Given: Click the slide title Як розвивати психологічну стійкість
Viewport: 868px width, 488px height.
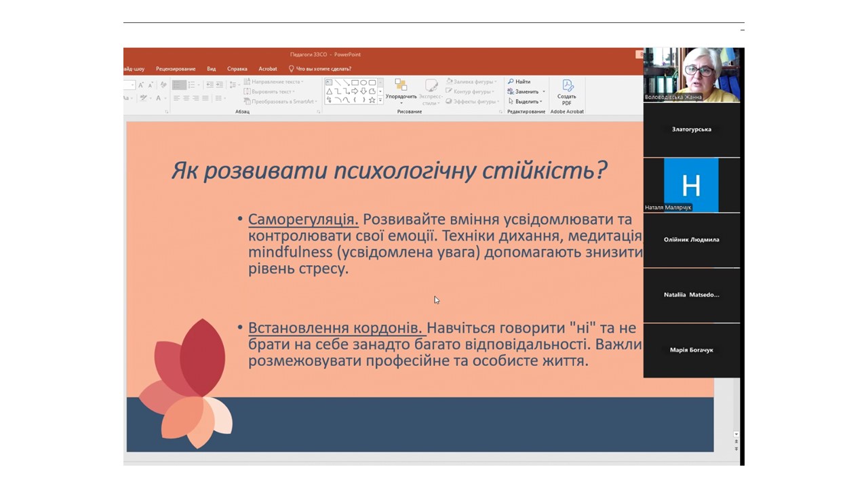Looking at the screenshot, I should (389, 169).
